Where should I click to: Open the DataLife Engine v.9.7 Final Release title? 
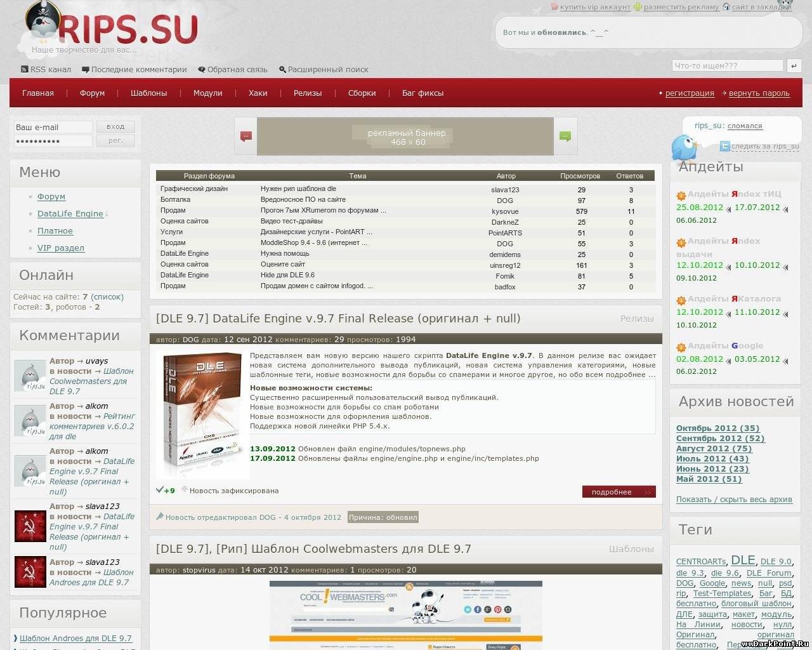click(338, 318)
